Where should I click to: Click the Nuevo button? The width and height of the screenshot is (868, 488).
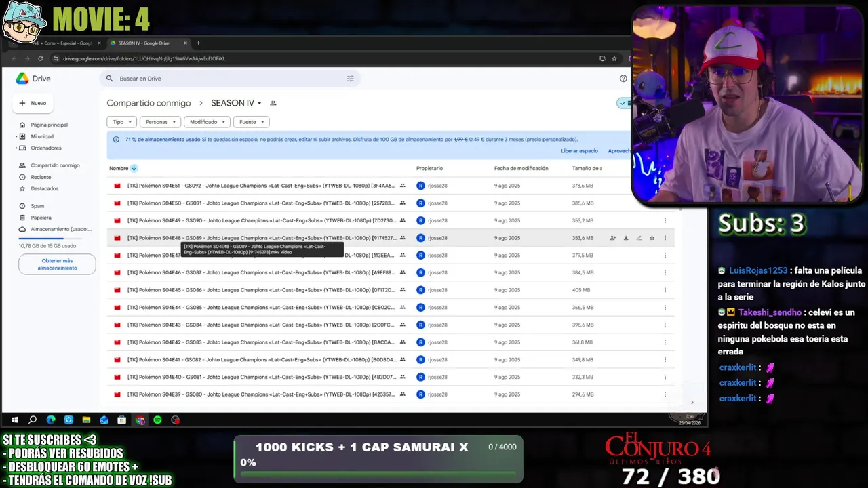point(33,103)
